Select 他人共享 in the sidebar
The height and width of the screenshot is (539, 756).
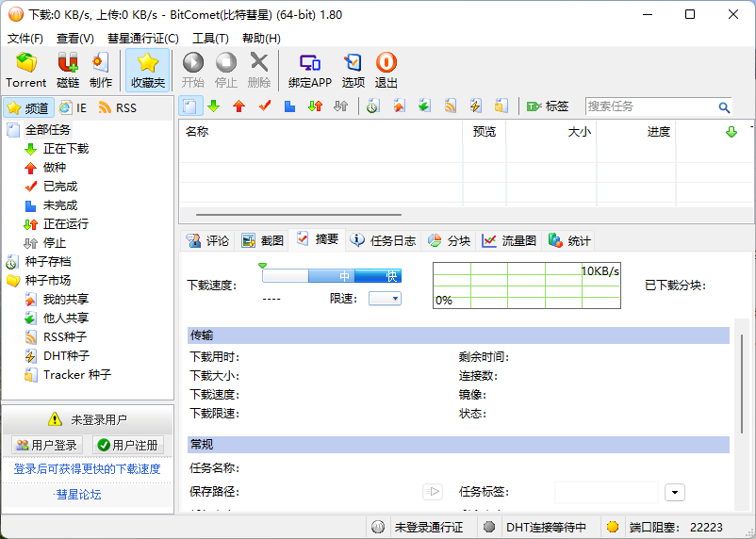[x=66, y=318]
